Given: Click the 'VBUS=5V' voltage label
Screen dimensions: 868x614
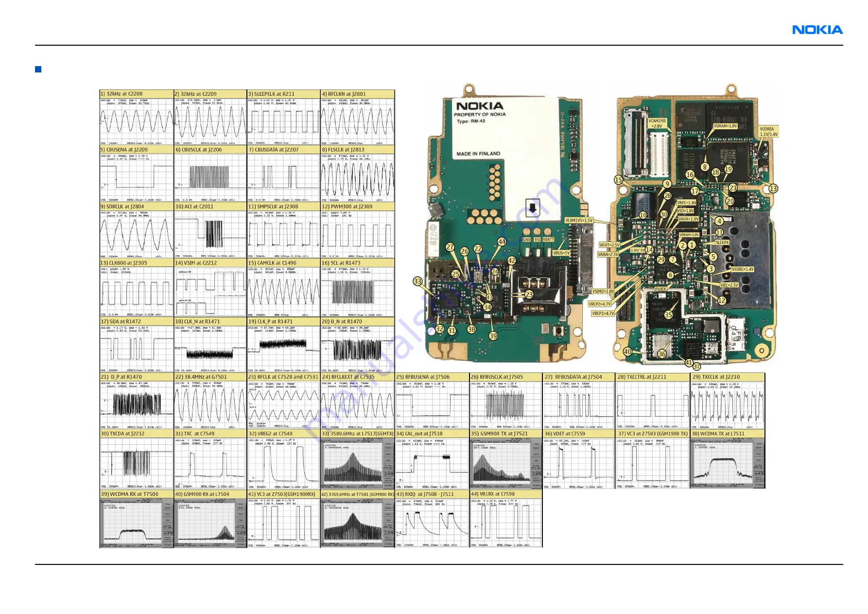Looking at the screenshot, I should point(562,253).
